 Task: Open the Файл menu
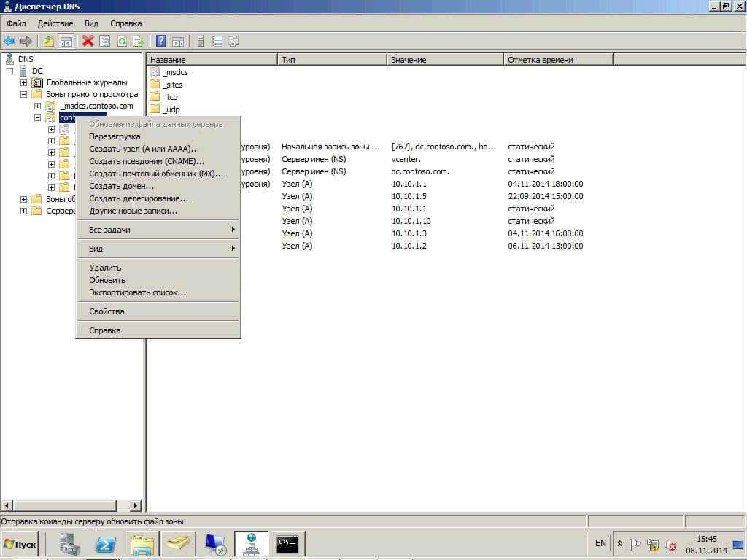16,23
